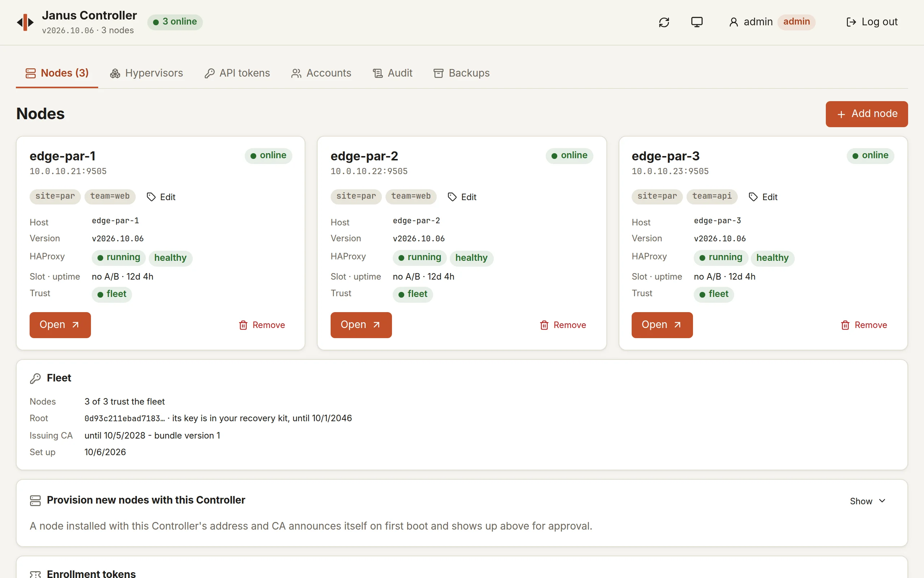This screenshot has height=578, width=924.
Task: Click the running badge on edge-par-3
Action: pos(721,258)
